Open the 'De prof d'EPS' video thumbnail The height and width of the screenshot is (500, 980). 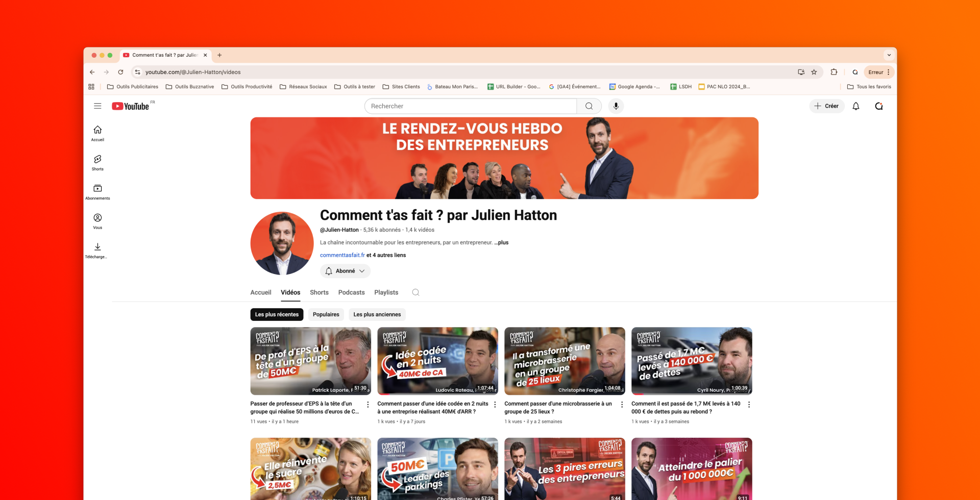tap(310, 361)
